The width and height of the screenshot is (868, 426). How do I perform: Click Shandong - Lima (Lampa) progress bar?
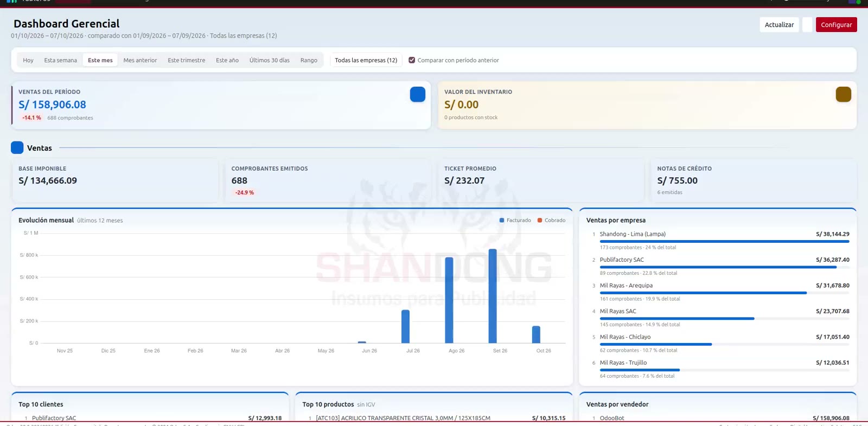[x=724, y=241]
